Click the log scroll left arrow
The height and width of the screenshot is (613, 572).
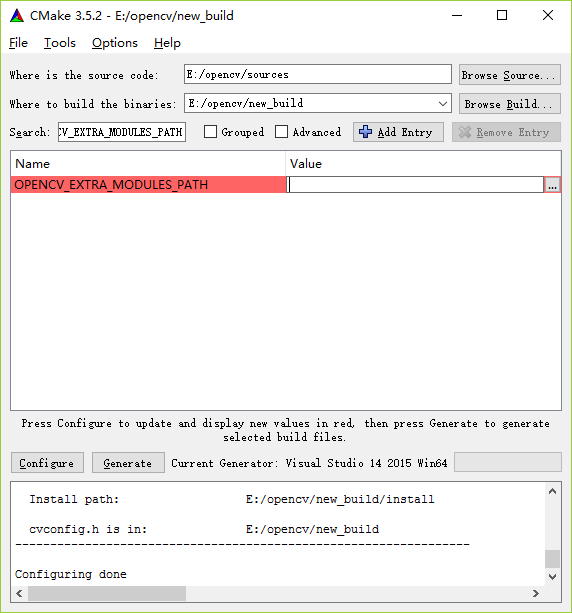pos(19,593)
